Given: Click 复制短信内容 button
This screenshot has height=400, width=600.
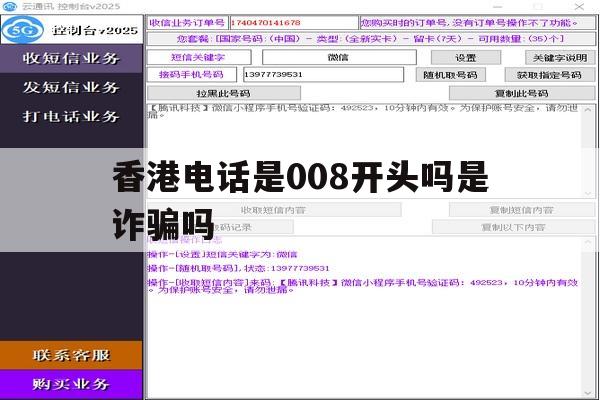Looking at the screenshot, I should (522, 210).
